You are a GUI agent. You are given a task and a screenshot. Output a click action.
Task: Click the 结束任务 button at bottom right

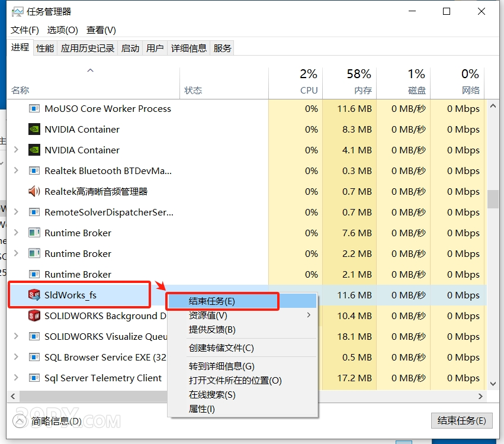tap(462, 421)
